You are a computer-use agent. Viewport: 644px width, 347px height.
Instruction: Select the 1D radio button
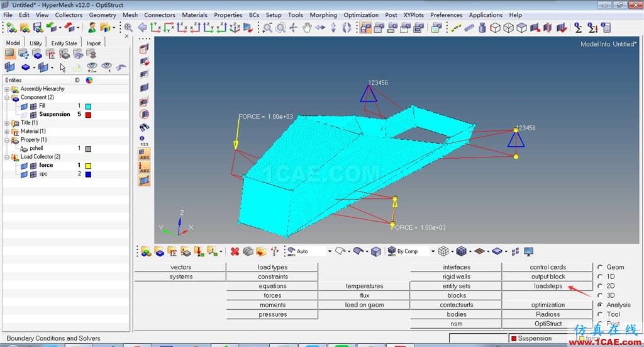pos(600,276)
